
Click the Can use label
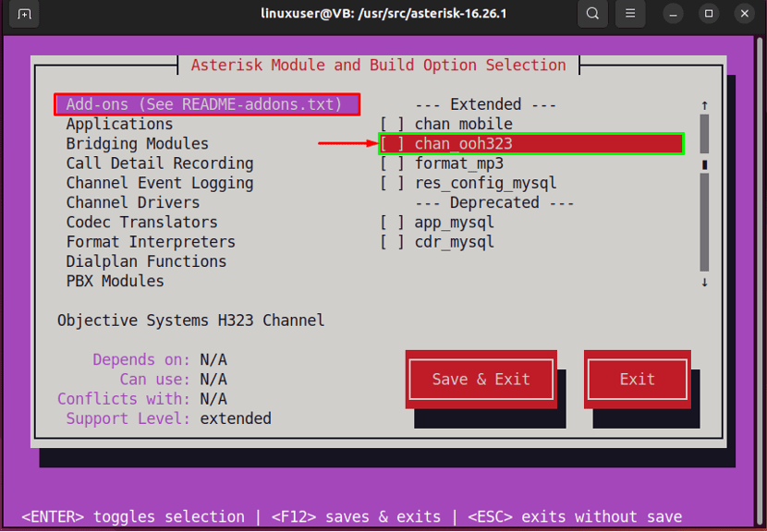[x=155, y=380]
